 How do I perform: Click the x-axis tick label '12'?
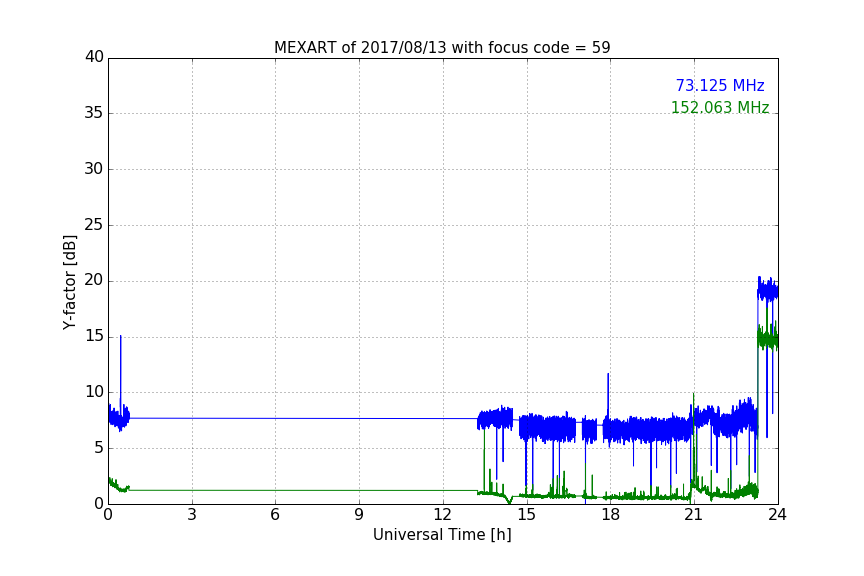(442, 515)
